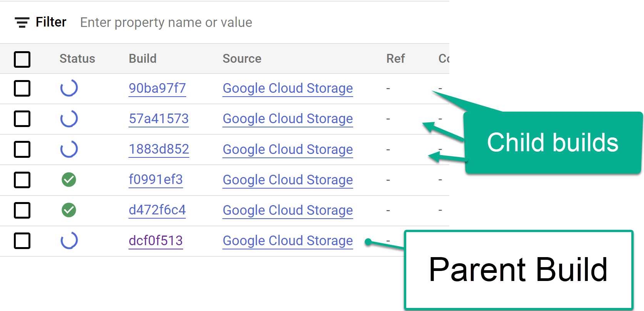Open build 57a41573 details link
The image size is (644, 311).
click(158, 119)
